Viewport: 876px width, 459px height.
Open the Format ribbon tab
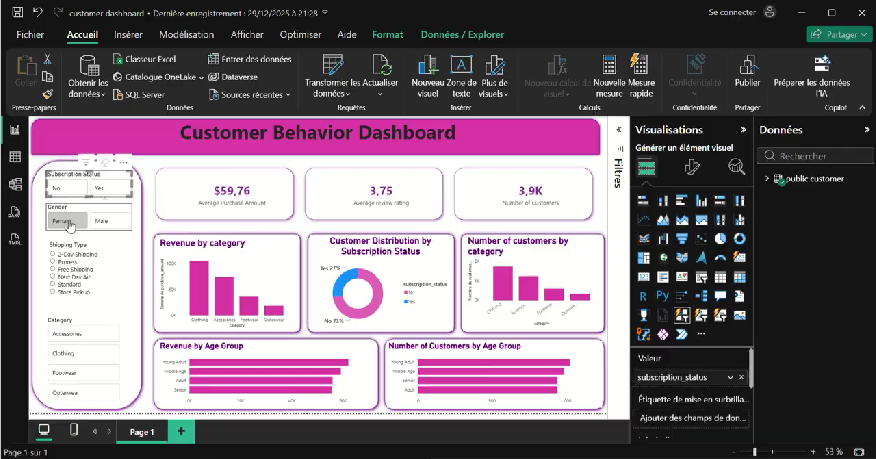coord(387,35)
